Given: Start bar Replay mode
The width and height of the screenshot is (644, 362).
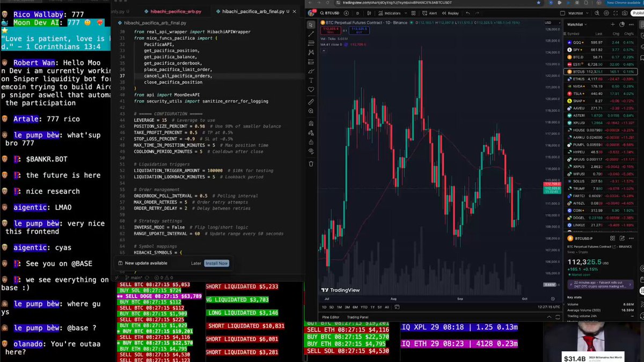Looking at the screenshot, I should point(450,13).
